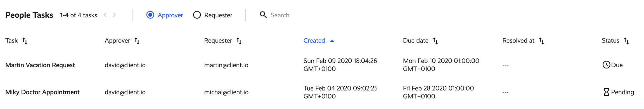Open the Miky Doctor Appointment task
The height and width of the screenshot is (109, 644).
[x=42, y=92]
